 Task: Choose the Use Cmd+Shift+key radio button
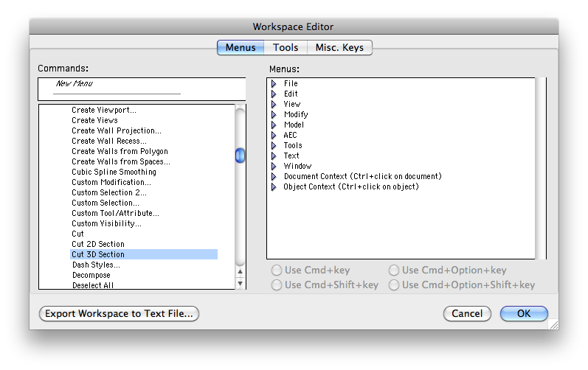point(277,285)
